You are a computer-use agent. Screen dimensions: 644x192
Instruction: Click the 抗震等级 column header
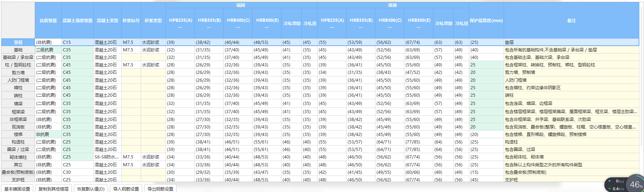tap(48, 21)
